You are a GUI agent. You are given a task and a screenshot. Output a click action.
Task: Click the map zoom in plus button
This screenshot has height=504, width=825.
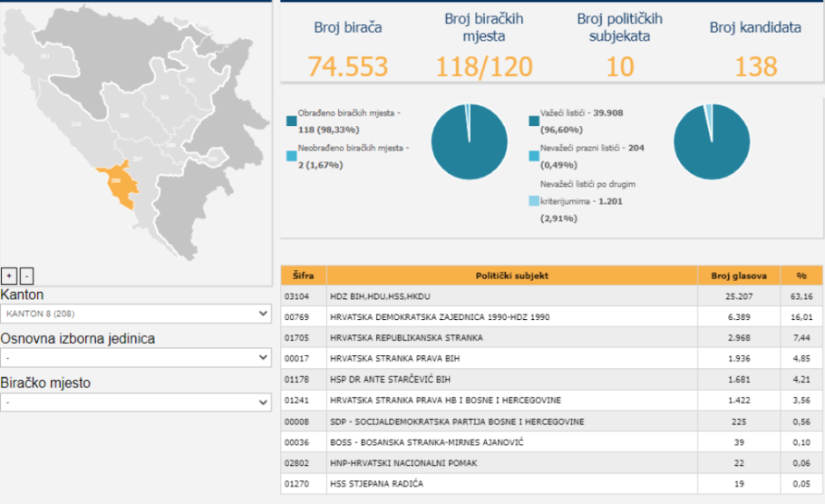tap(9, 276)
